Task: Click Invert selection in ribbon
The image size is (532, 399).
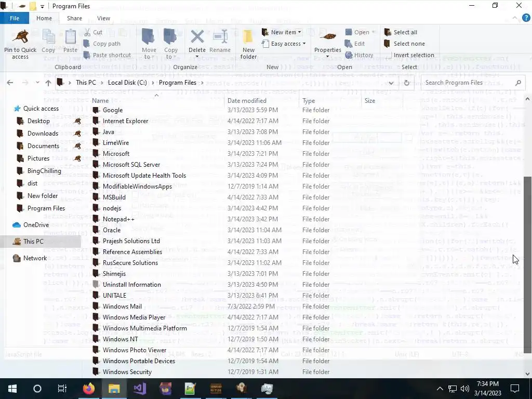Action: (x=409, y=55)
